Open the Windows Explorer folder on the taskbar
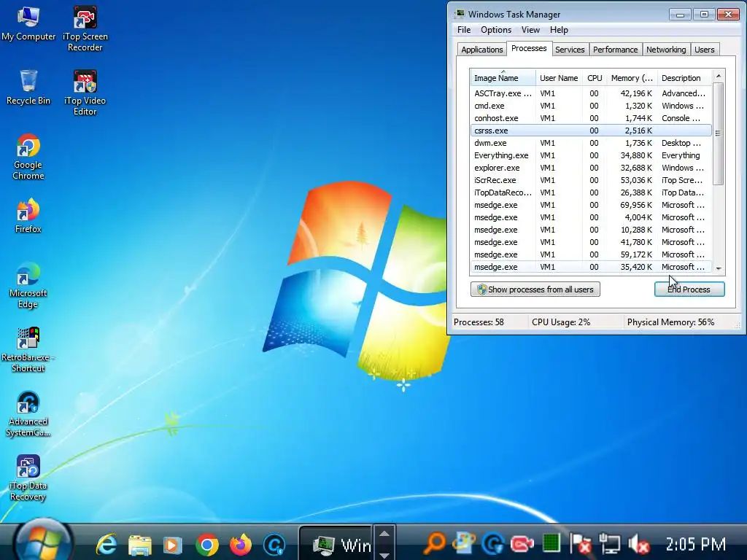This screenshot has width=747, height=560. [139, 544]
